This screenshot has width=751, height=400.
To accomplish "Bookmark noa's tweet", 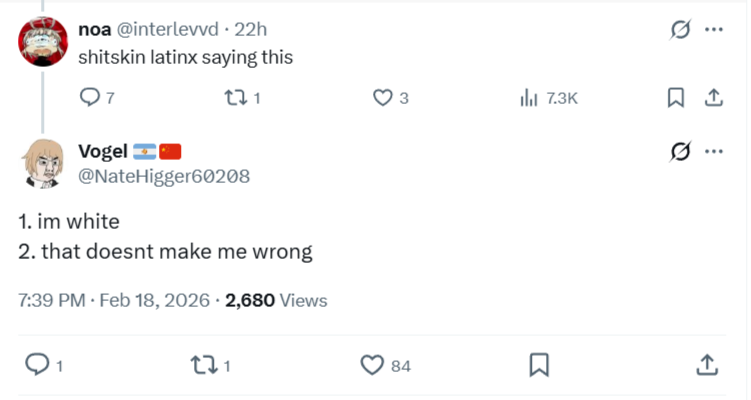I will 675,98.
